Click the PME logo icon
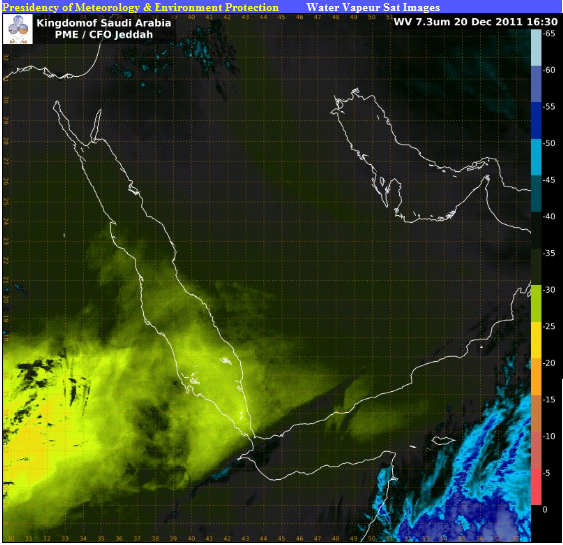This screenshot has height=545, width=563. (18, 29)
